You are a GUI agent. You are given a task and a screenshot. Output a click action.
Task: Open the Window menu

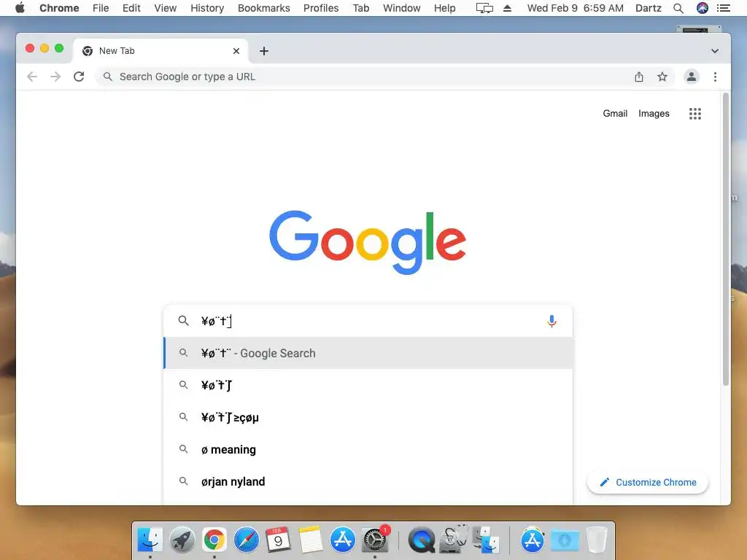click(402, 8)
